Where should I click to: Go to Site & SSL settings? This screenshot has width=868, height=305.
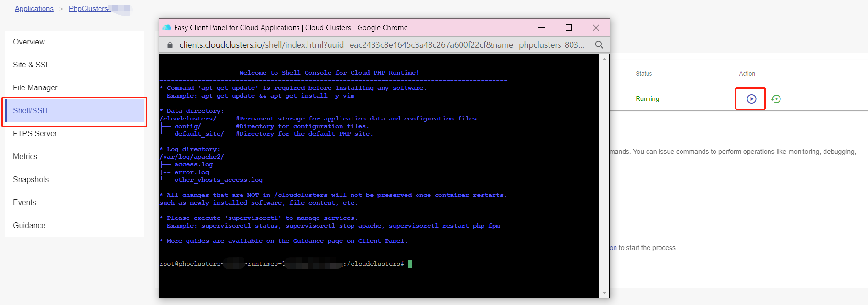click(x=31, y=65)
